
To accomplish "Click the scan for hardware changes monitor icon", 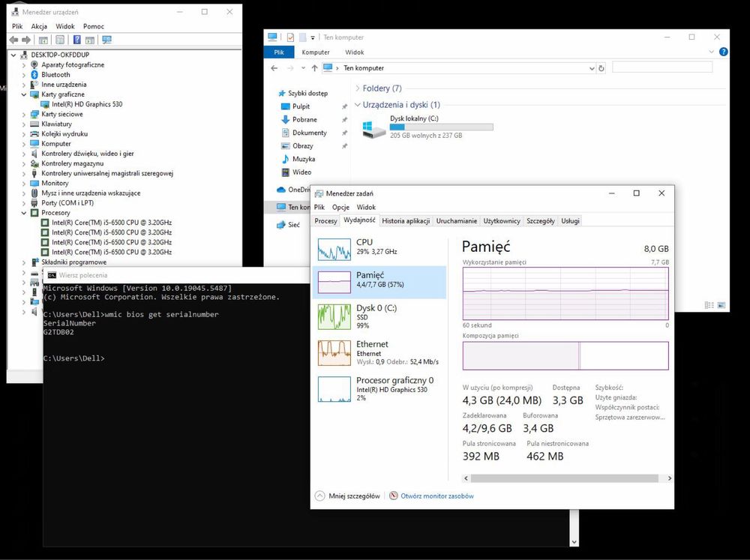I will (x=107, y=40).
